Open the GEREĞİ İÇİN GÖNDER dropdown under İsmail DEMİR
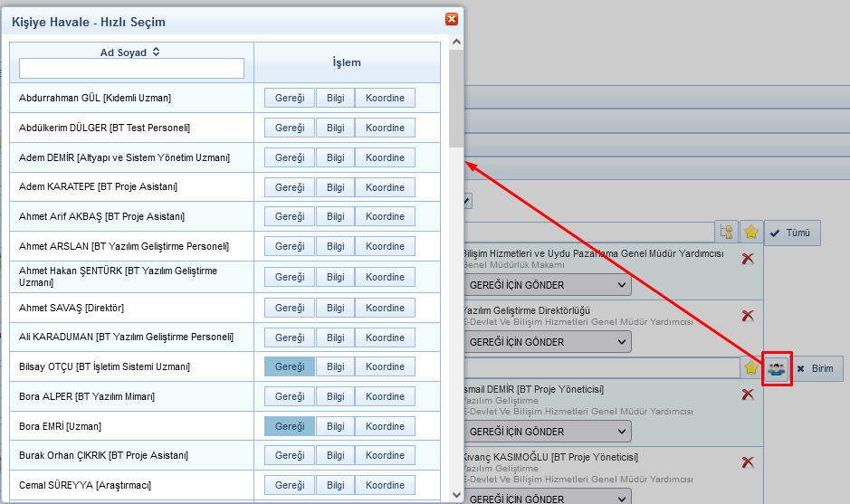 (547, 432)
